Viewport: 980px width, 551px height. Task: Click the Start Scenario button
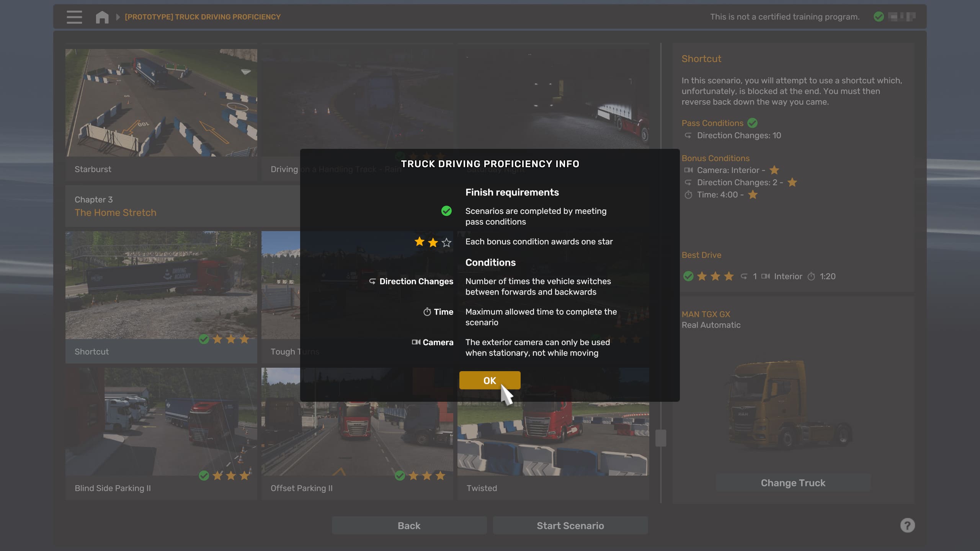[570, 526]
